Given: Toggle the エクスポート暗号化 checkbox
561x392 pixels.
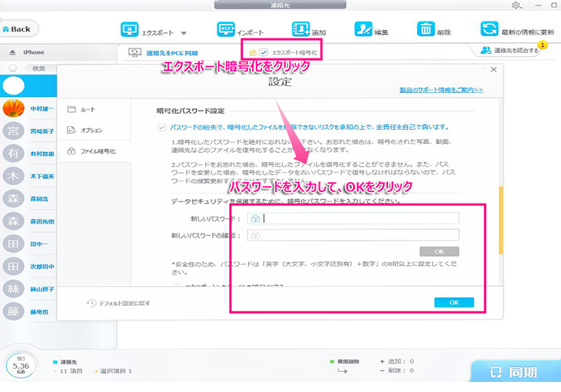Looking at the screenshot, I should point(264,51).
